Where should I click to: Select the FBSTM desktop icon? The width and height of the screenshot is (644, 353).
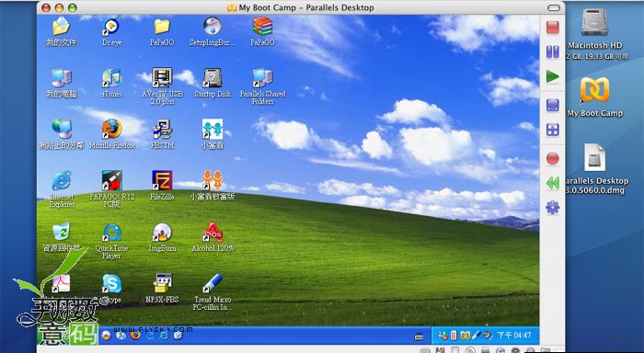click(x=162, y=134)
